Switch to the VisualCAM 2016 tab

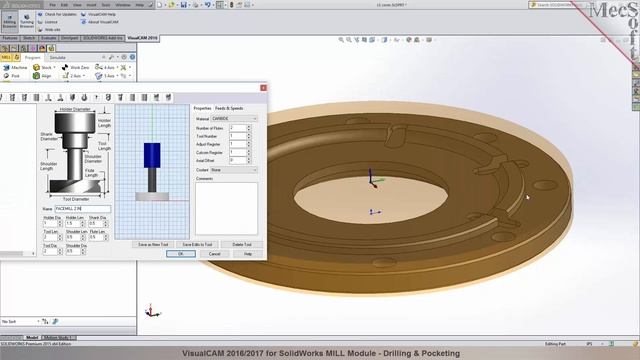(x=142, y=38)
